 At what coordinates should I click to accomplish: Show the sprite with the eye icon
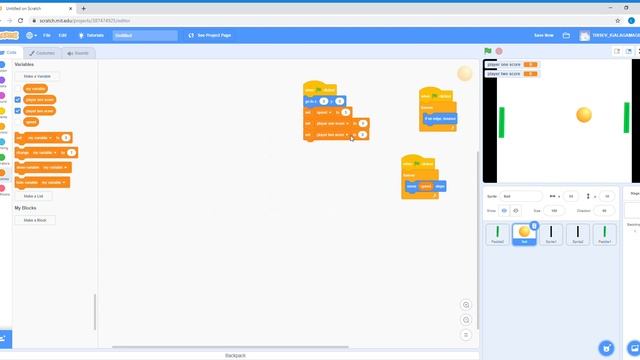pyautogui.click(x=504, y=211)
